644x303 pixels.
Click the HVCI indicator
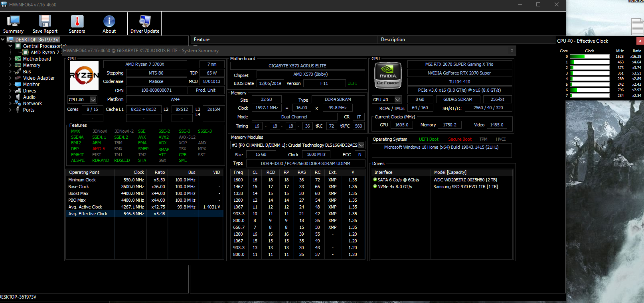point(501,139)
